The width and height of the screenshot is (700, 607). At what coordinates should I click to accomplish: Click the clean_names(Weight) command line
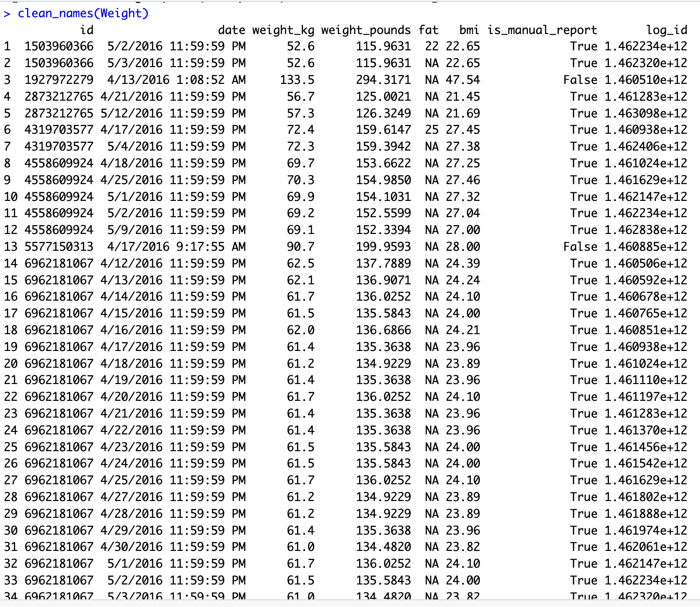click(x=83, y=13)
